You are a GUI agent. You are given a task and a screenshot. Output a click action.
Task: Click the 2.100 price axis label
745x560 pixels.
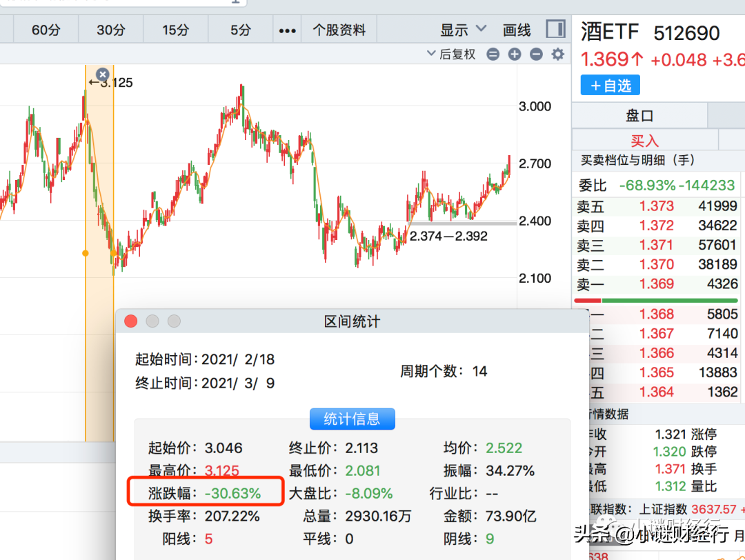tap(535, 279)
